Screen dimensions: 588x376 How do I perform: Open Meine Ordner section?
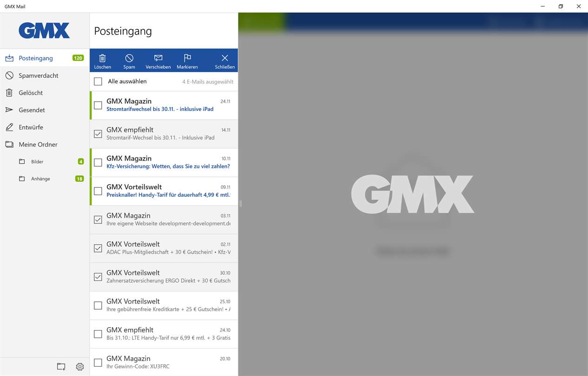click(45, 144)
